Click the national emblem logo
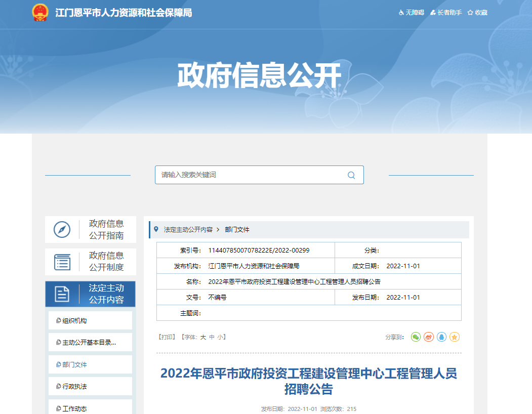Viewport: 532px width, 414px height. point(40,13)
